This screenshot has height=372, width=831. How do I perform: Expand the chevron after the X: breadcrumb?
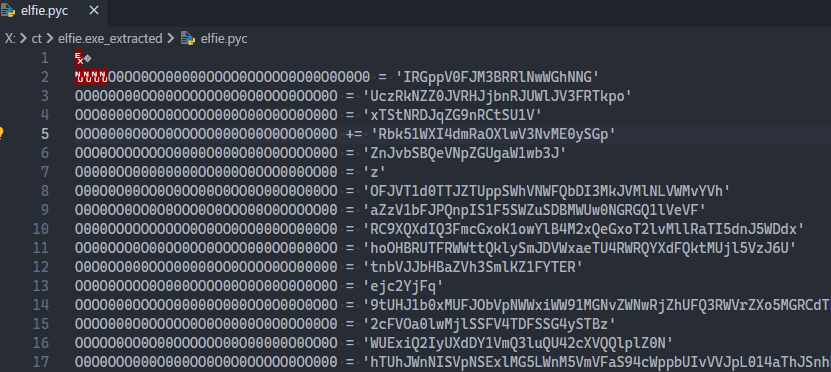pyautogui.click(x=23, y=38)
